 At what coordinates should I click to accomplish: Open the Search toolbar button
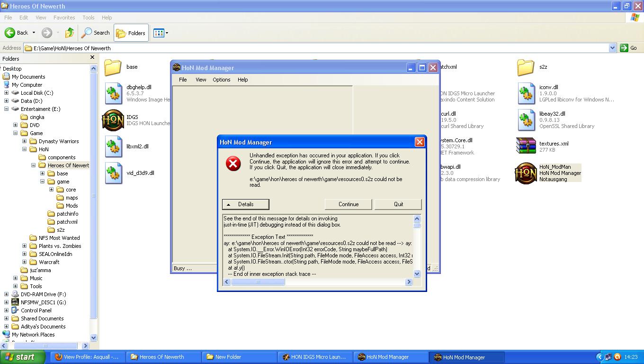pos(96,33)
